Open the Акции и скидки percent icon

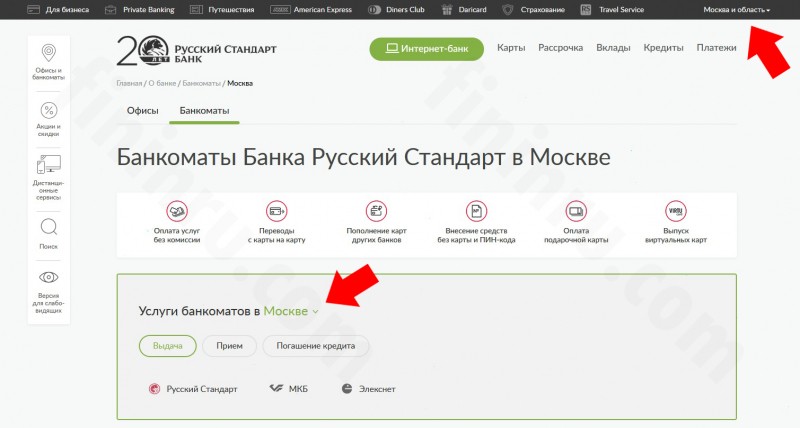(48, 110)
